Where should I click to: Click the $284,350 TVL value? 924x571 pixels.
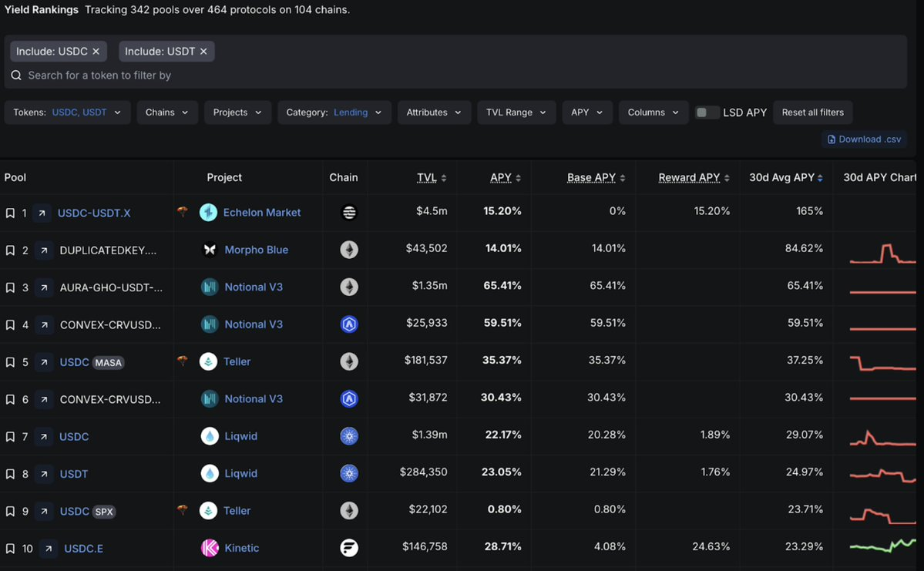click(x=423, y=472)
